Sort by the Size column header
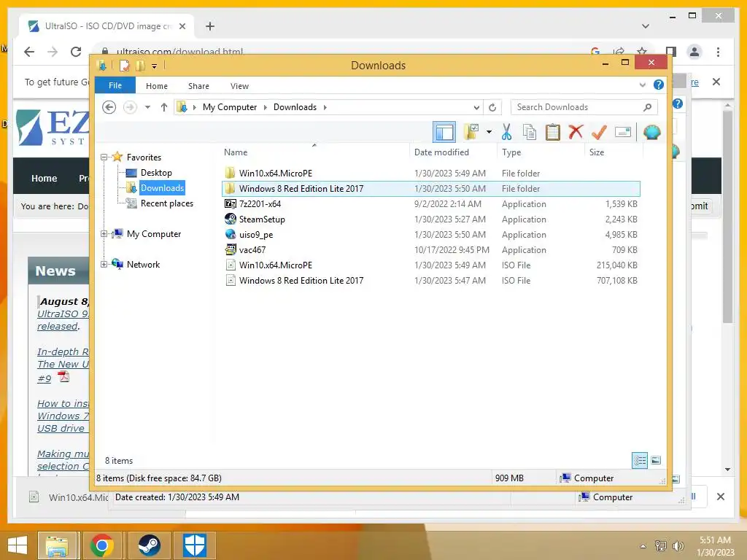This screenshot has height=560, width=747. coord(597,152)
